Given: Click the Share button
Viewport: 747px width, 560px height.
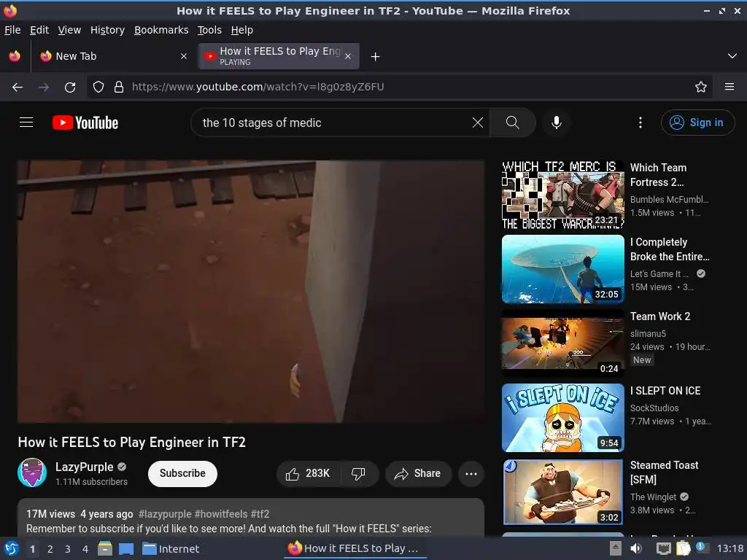Looking at the screenshot, I should (x=418, y=474).
